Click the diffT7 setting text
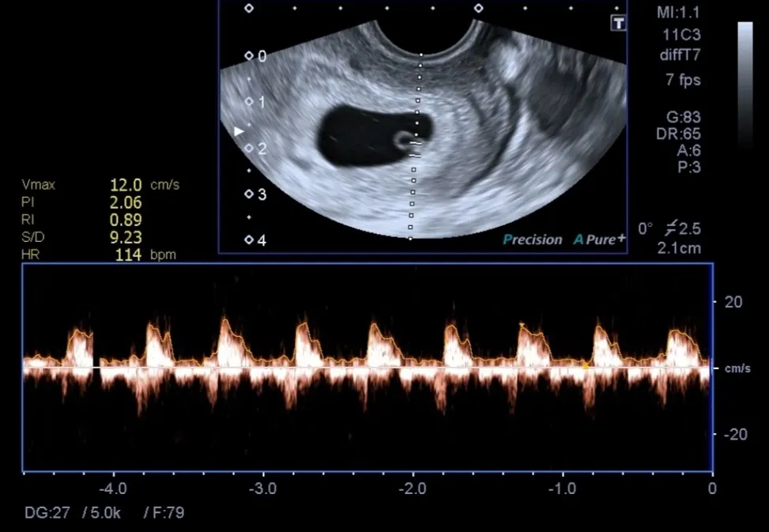 [680, 54]
